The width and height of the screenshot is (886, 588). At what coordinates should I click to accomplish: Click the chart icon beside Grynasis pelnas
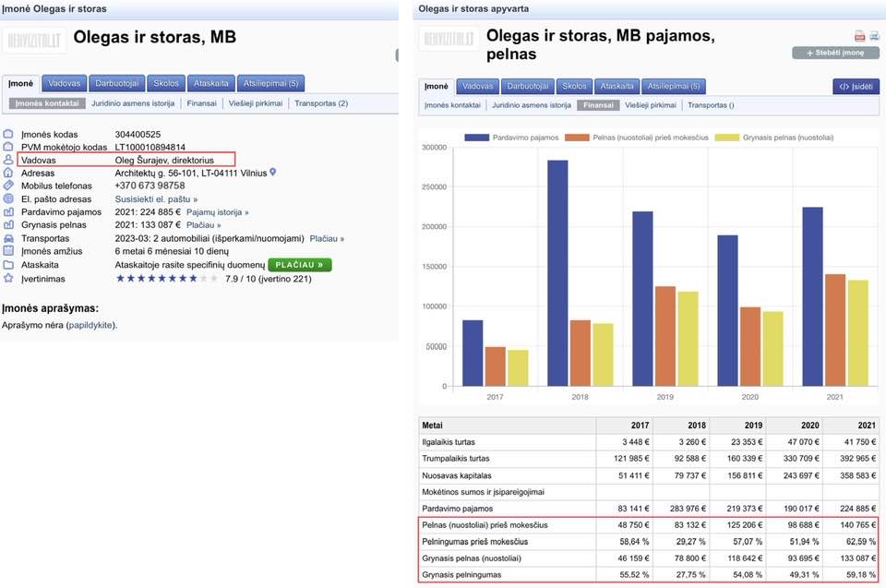8,224
